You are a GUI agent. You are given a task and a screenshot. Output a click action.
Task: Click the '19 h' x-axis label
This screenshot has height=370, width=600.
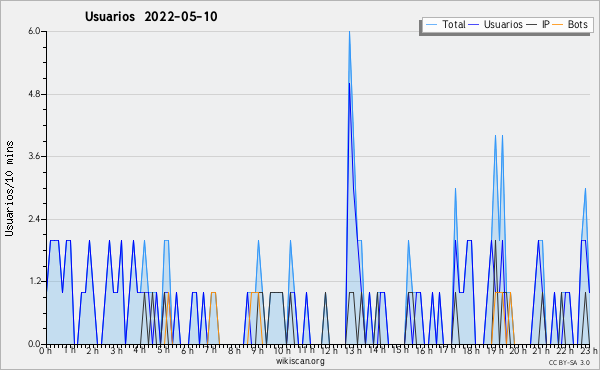495,351
